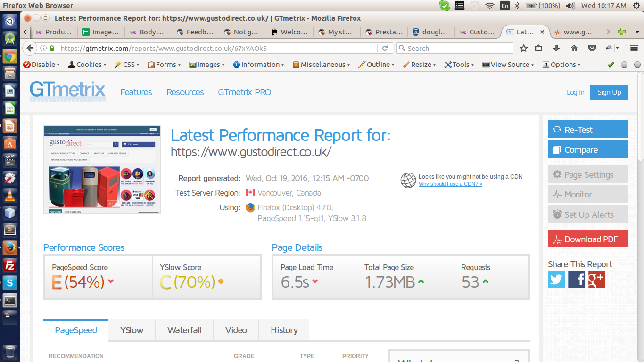
Task: Share the report on Twitter
Action: click(x=556, y=280)
